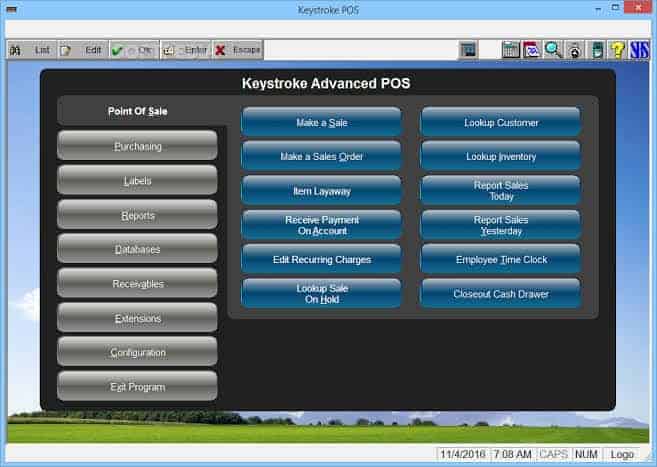Click the Escape toolbar button with the red X
The height and width of the screenshot is (467, 657).
coord(238,50)
